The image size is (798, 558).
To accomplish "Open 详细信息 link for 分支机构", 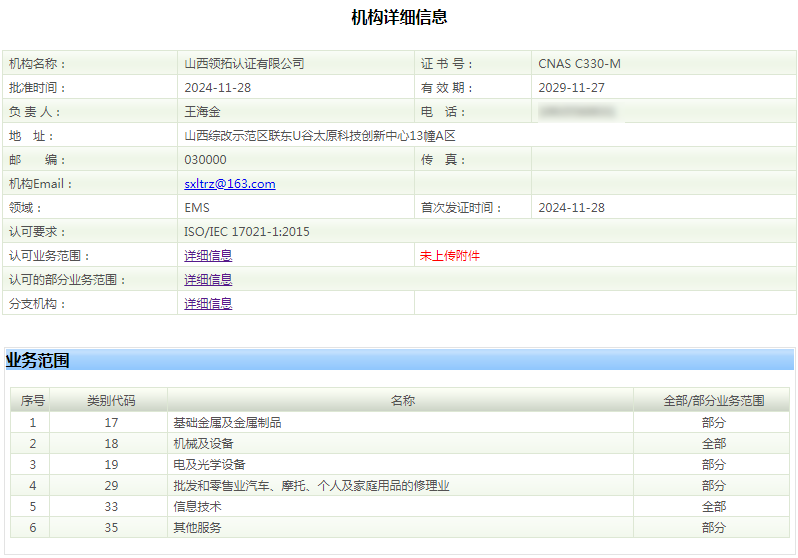I will (208, 304).
